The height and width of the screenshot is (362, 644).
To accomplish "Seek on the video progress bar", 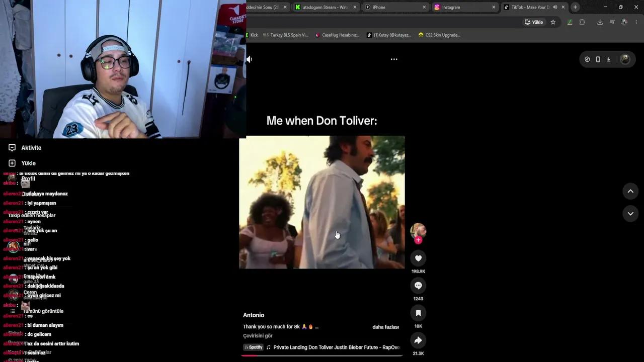I will pyautogui.click(x=322, y=355).
